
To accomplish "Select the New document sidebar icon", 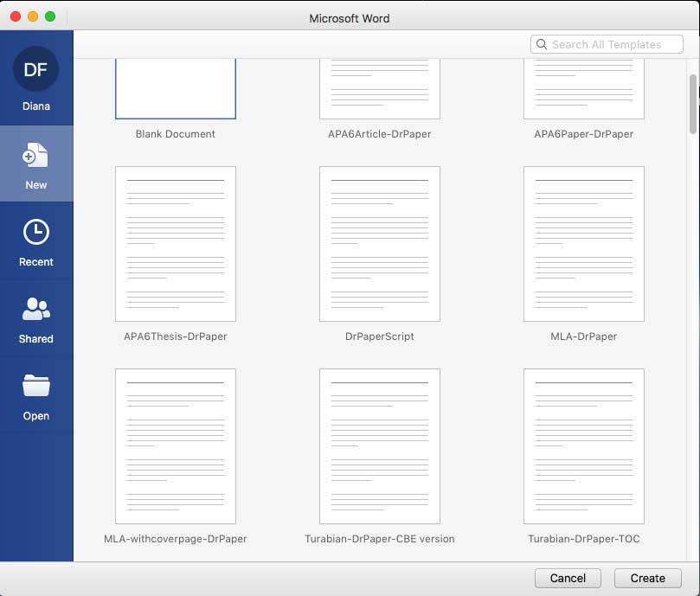I will [x=35, y=157].
